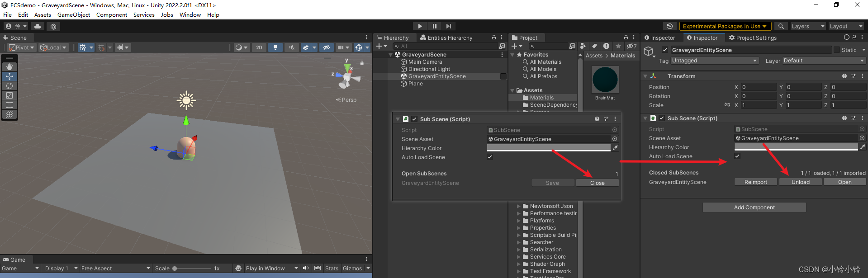Toggle Auto Load Scene in right Inspector
868x278 pixels.
pyautogui.click(x=737, y=156)
